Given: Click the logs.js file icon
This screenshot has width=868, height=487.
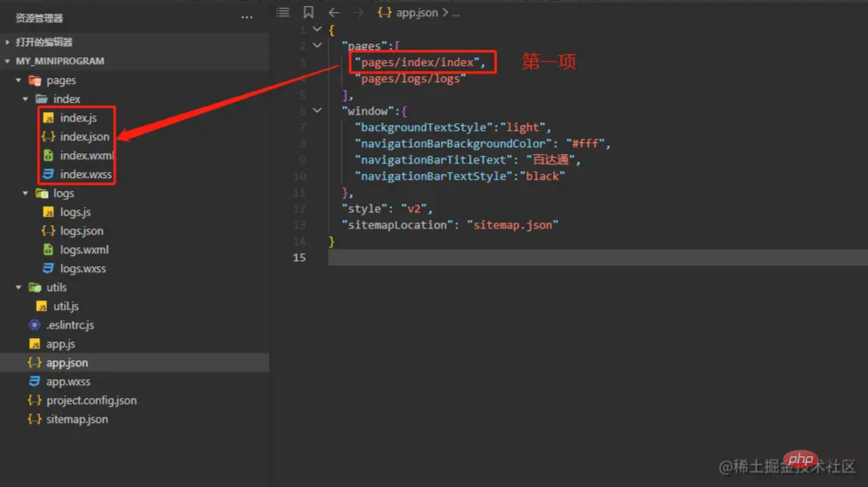Looking at the screenshot, I should tap(48, 212).
